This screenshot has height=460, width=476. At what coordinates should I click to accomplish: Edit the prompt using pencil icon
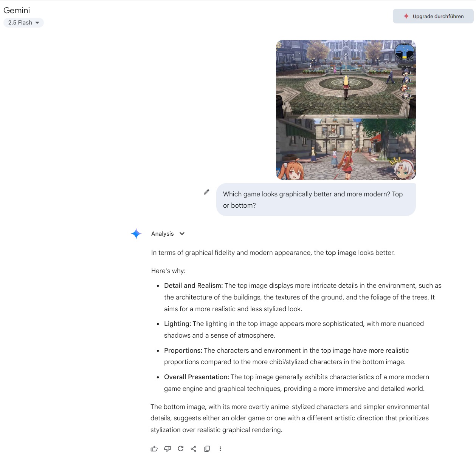point(206,192)
